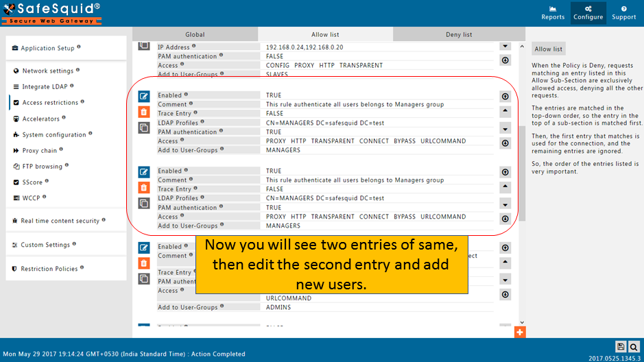This screenshot has height=362, width=644.
Task: Move first Managers entry to bottom
Action: 505,143
